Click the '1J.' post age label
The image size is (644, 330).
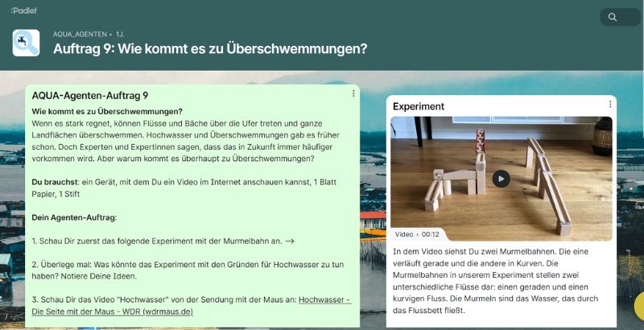[120, 35]
